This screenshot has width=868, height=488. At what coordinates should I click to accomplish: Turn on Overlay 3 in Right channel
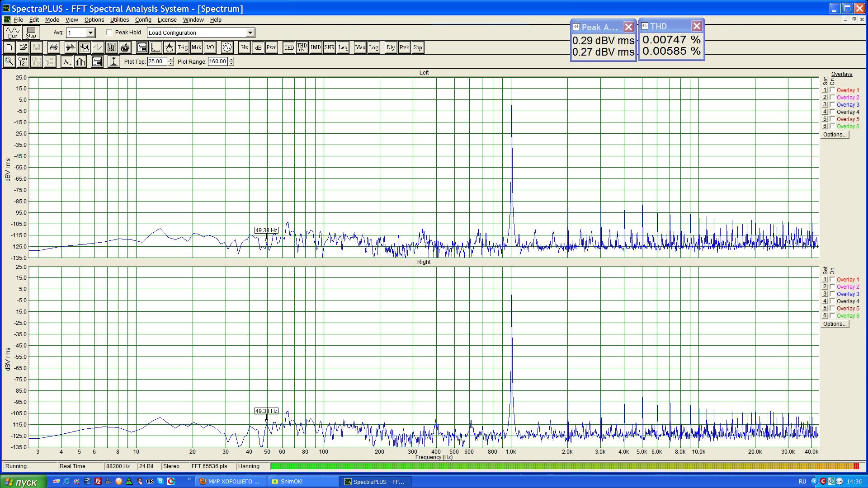832,294
